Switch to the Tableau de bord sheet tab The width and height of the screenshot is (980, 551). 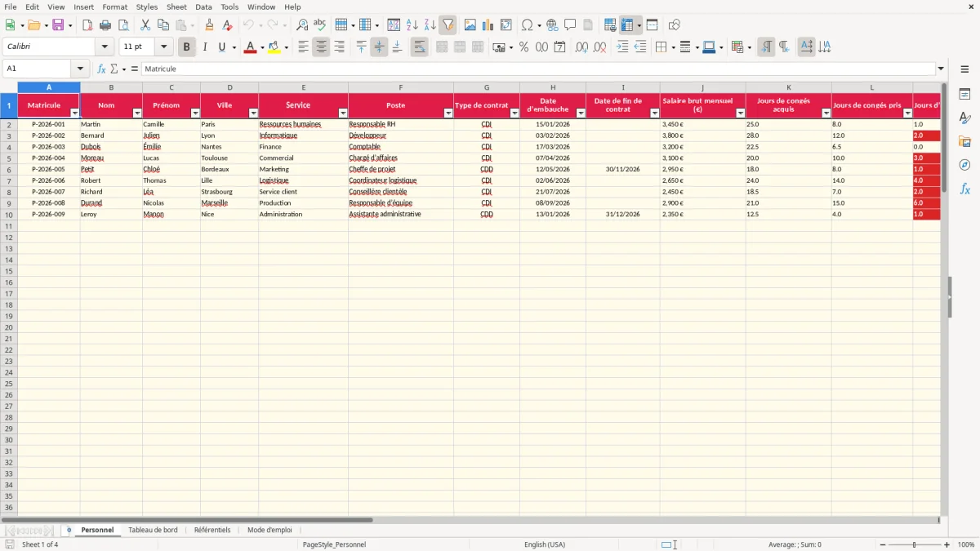(153, 530)
